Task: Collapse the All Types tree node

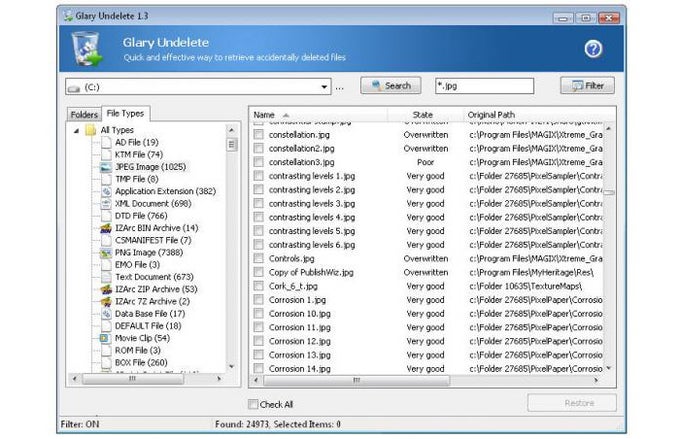Action: coord(76,130)
